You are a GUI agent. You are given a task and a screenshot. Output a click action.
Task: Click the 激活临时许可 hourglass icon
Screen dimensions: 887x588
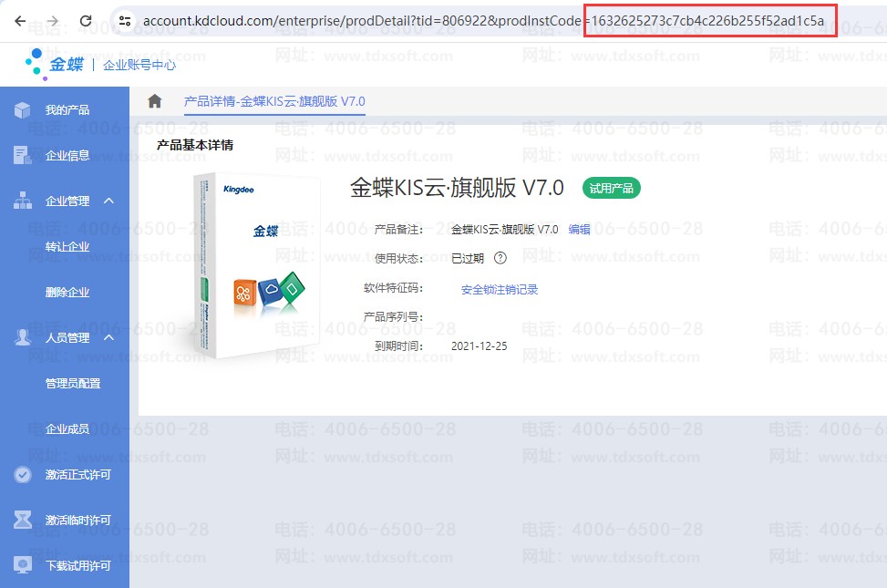22,520
